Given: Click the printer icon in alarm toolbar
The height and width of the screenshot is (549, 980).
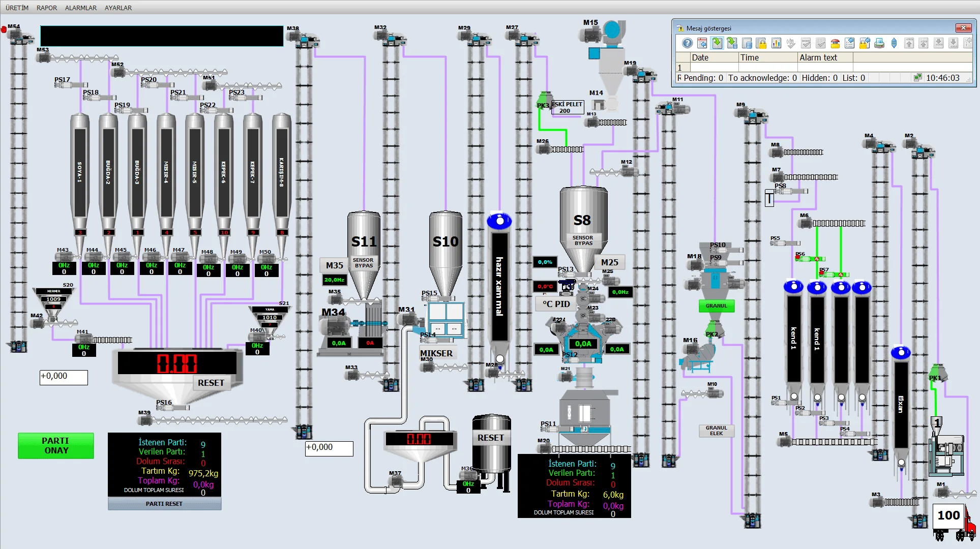Looking at the screenshot, I should [879, 43].
